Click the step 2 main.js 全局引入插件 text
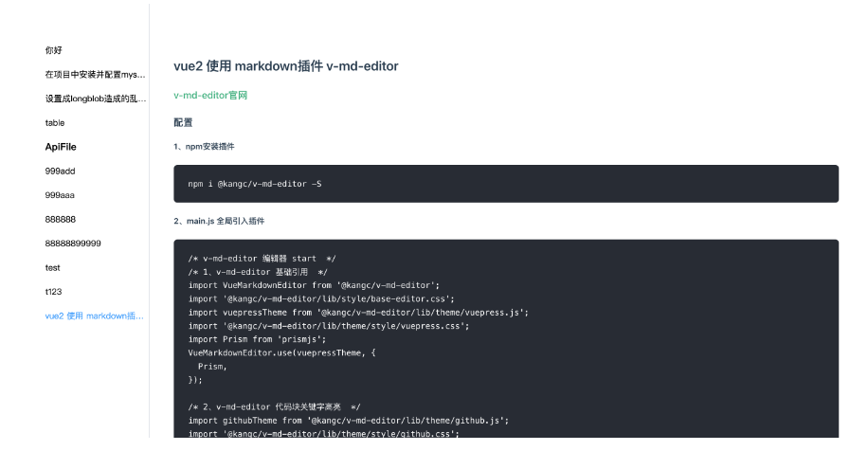This screenshot has height=451, width=868. coord(219,221)
